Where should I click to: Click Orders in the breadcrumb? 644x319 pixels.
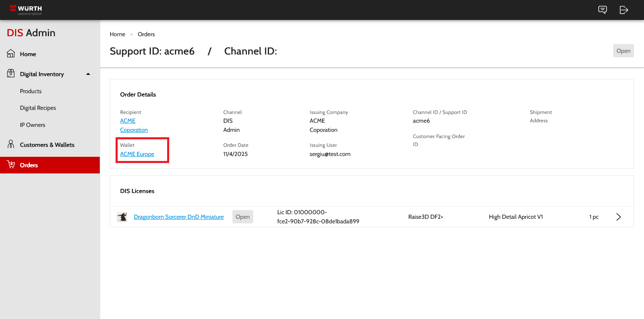coord(146,34)
